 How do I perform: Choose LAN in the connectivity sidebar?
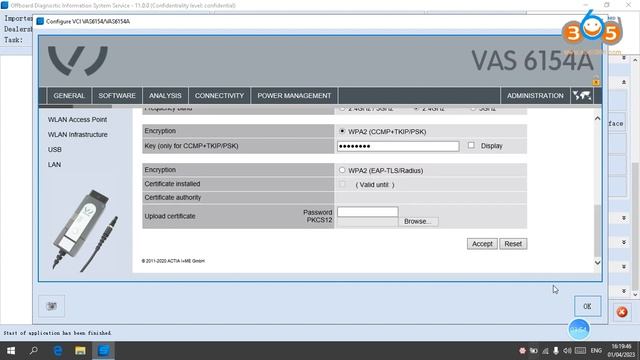pos(54,165)
